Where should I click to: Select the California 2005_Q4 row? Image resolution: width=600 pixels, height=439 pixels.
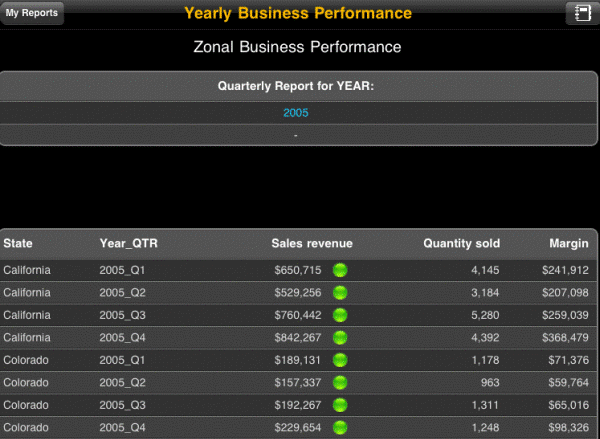tap(298, 338)
